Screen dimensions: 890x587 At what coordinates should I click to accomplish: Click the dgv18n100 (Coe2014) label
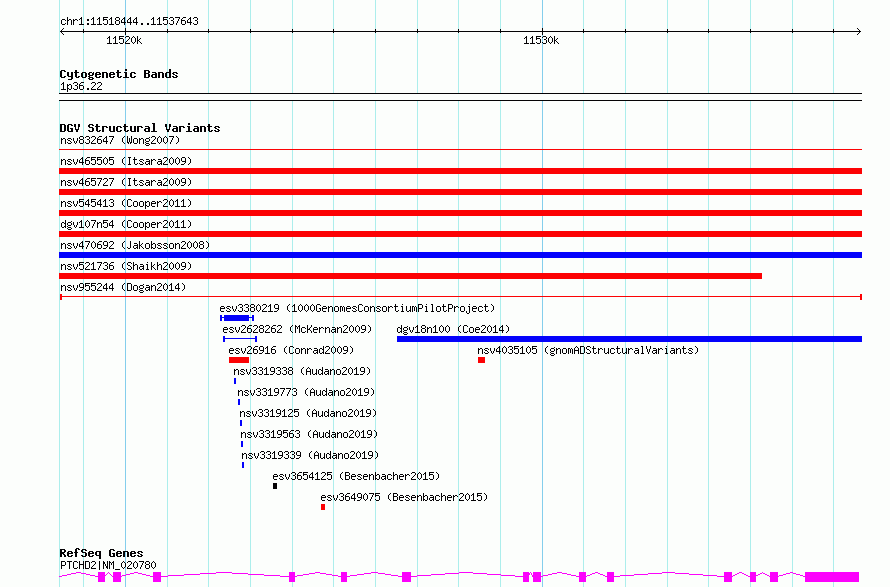[x=453, y=329]
